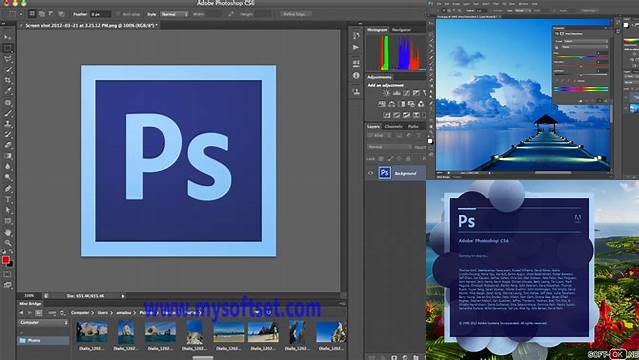
Task: Select the Rectangle shape tool
Action: (x=7, y=221)
